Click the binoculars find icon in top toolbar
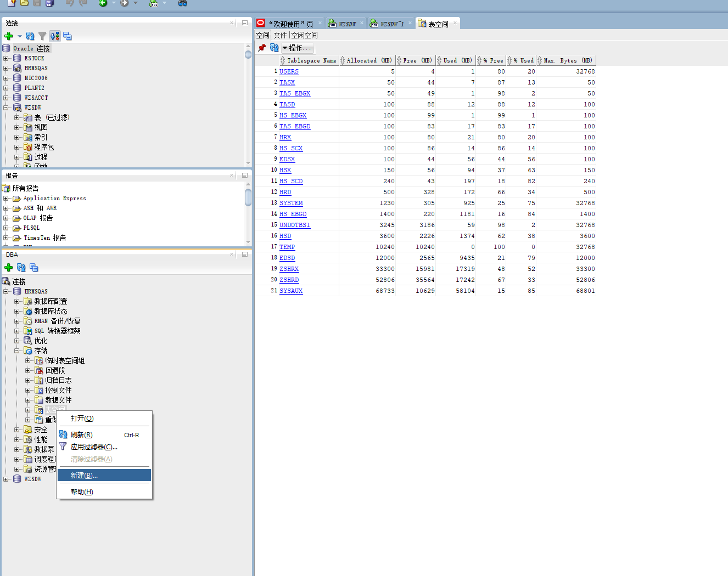This screenshot has width=728, height=576. (x=183, y=3)
